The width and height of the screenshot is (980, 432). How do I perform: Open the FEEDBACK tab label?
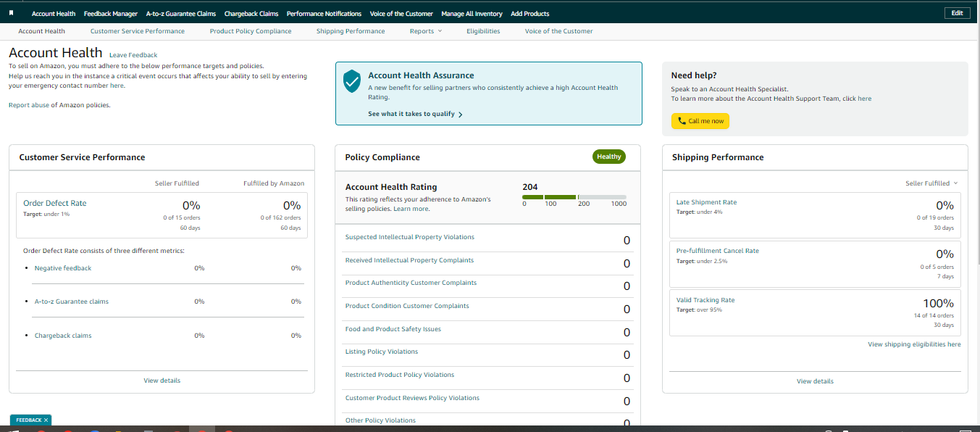[29, 420]
